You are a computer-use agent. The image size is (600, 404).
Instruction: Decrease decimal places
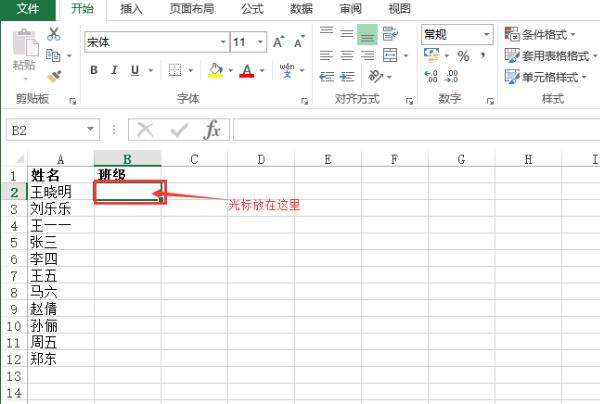pos(451,77)
